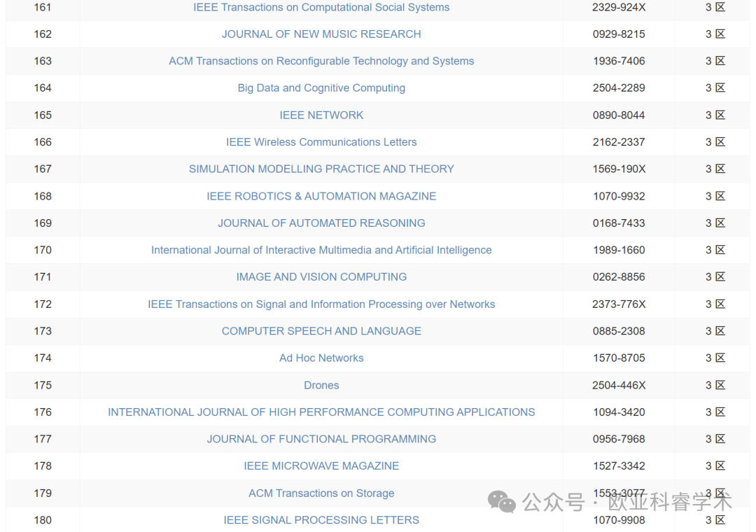
Task: Select row number 173
Action: [43, 331]
